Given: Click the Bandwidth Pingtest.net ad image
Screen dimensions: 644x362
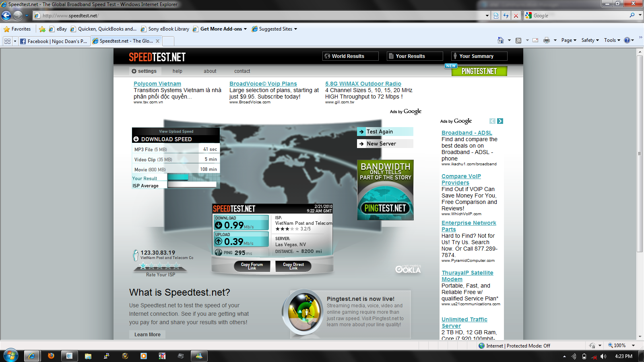Looking at the screenshot, I should click(x=385, y=190).
